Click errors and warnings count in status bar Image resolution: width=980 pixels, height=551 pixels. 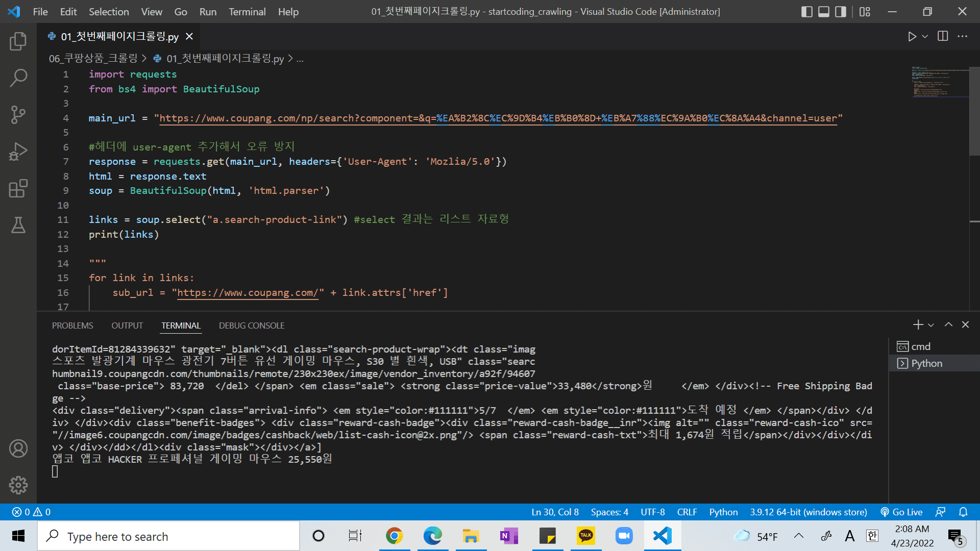coord(31,512)
